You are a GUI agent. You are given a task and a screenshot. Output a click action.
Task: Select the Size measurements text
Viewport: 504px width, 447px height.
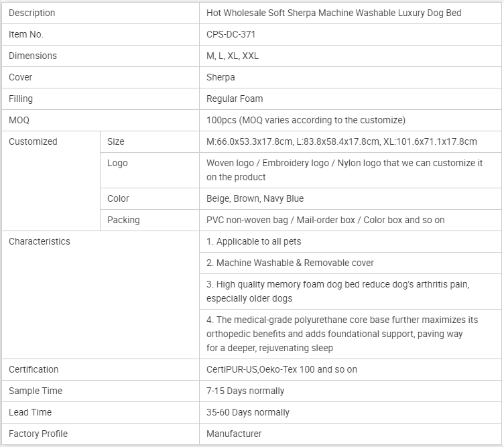pos(342,142)
